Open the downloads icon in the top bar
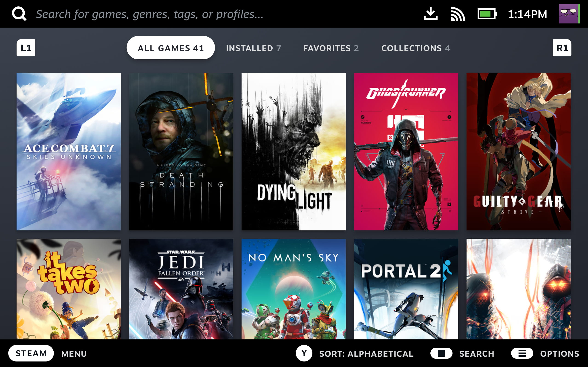This screenshot has height=367, width=588. tap(431, 14)
